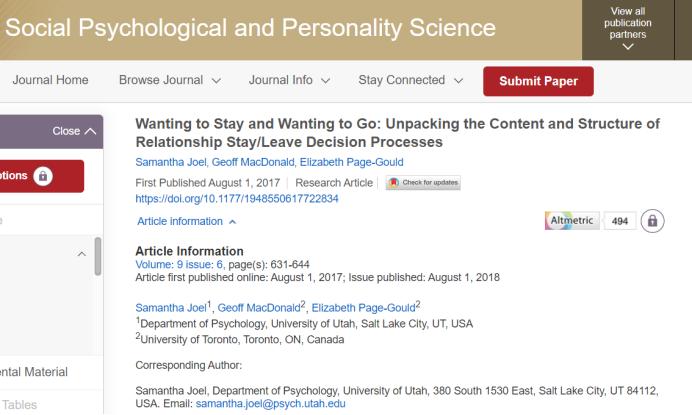The height and width of the screenshot is (415, 692).
Task: Open the Browse Journal dropdown menu
Action: pyautogui.click(x=173, y=80)
